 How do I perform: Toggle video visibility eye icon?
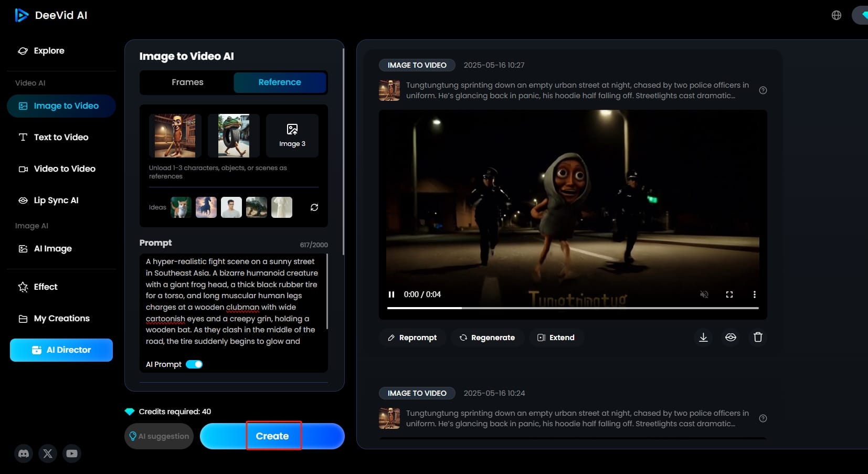click(x=731, y=338)
